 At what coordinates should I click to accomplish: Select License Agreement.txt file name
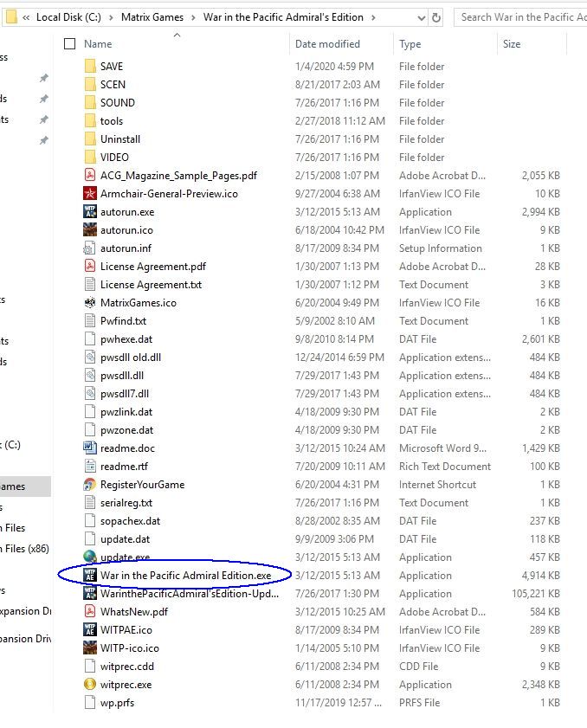pyautogui.click(x=151, y=284)
